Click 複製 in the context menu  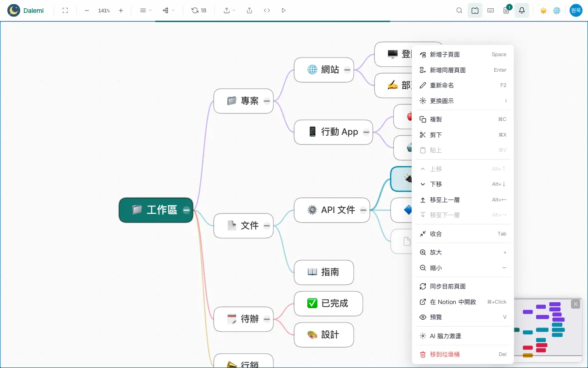pos(463,119)
